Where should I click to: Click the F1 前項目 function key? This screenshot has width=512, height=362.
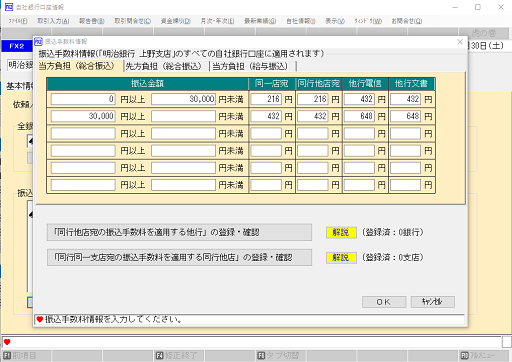click(26, 356)
